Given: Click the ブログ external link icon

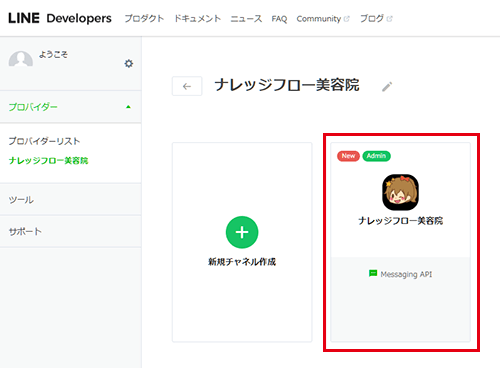Looking at the screenshot, I should coord(389,19).
